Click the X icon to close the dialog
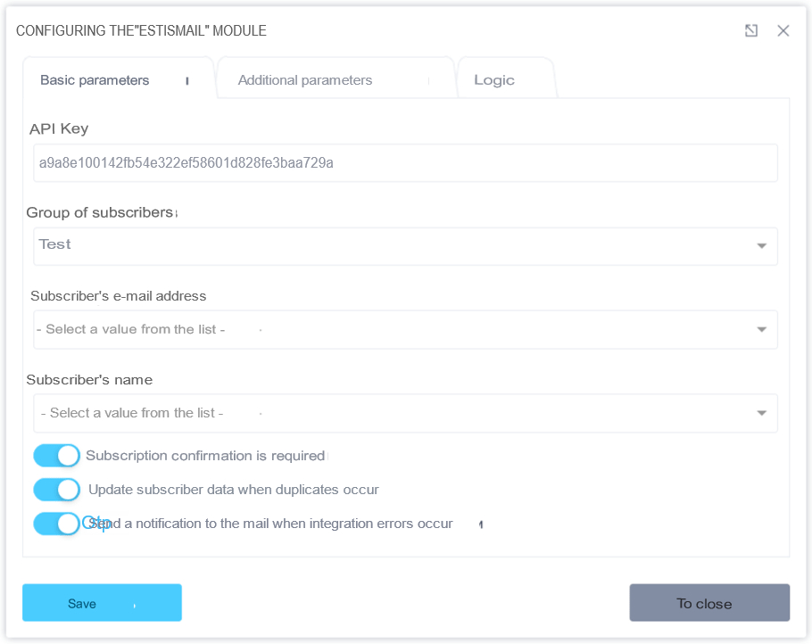Viewport: 812px width, 644px height. click(x=783, y=30)
